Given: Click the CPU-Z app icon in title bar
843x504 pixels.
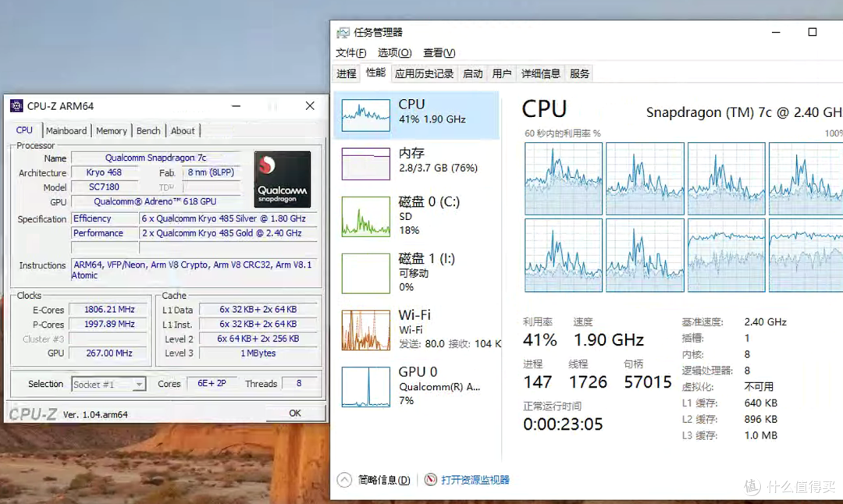Looking at the screenshot, I should click(16, 106).
